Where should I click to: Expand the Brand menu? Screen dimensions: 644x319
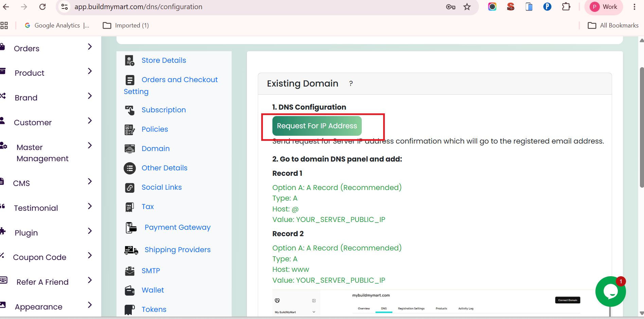pyautogui.click(x=90, y=96)
